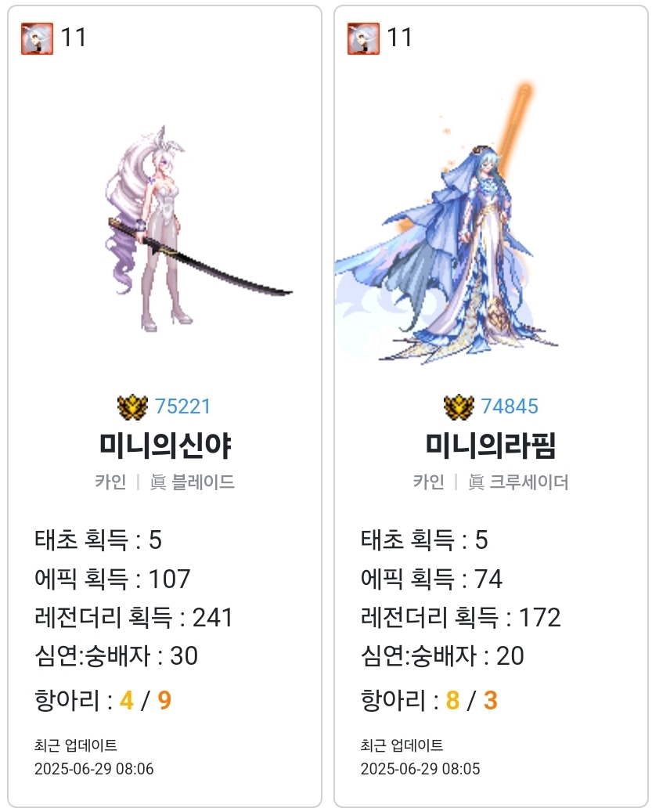Open the character name 미니의신야
This screenshot has width=652, height=812.
tap(165, 446)
